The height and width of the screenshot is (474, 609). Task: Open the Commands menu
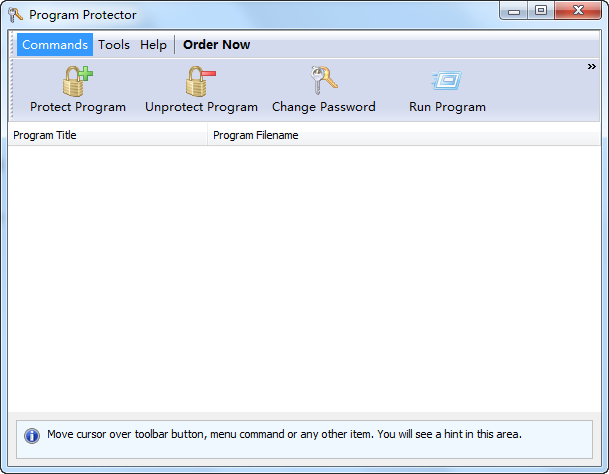click(x=55, y=45)
